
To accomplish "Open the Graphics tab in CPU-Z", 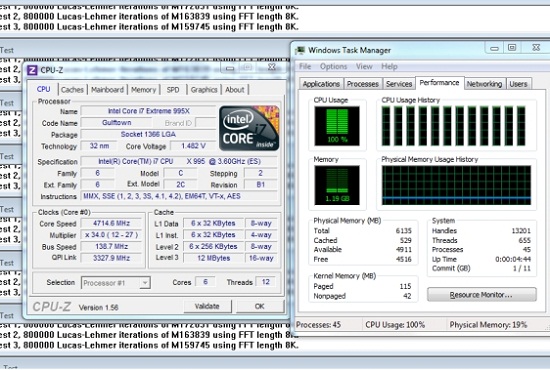I will tap(204, 90).
